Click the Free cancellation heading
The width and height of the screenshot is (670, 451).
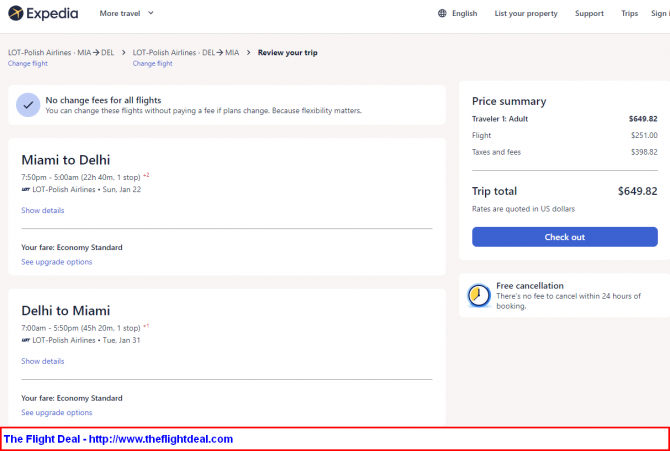coord(530,286)
